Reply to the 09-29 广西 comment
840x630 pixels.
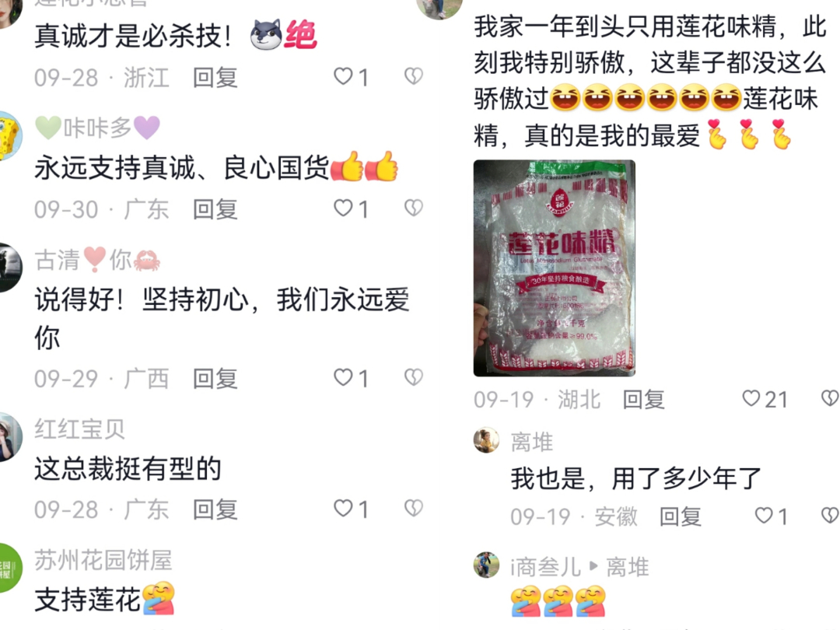click(x=215, y=379)
